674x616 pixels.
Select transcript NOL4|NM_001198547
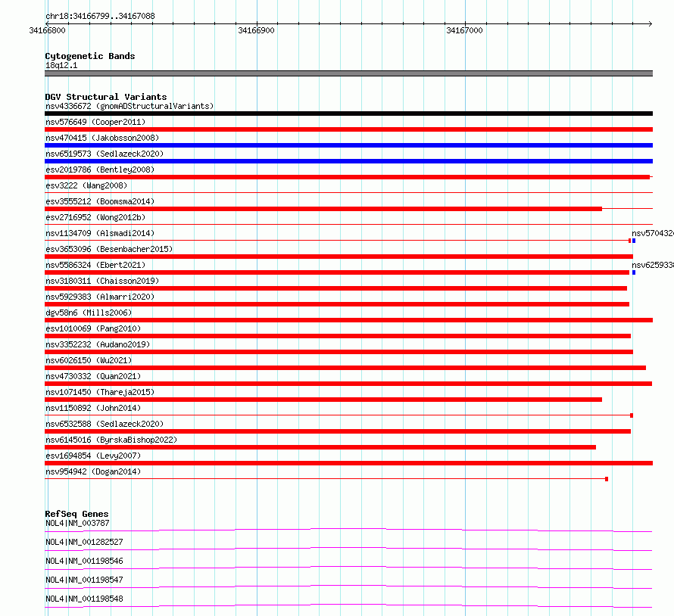point(84,580)
